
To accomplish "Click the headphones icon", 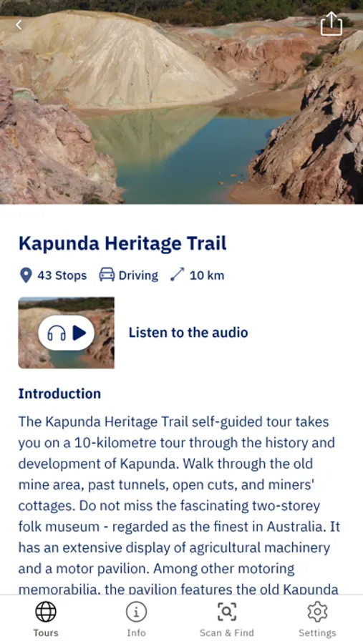I will click(x=57, y=333).
